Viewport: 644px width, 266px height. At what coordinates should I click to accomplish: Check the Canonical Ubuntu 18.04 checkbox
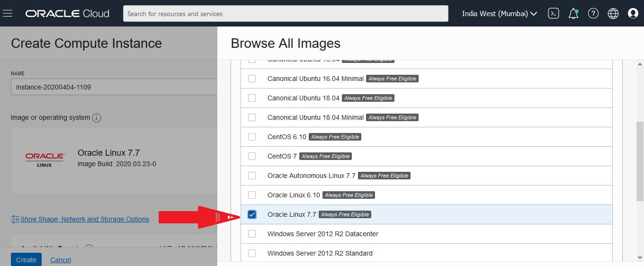pos(252,98)
